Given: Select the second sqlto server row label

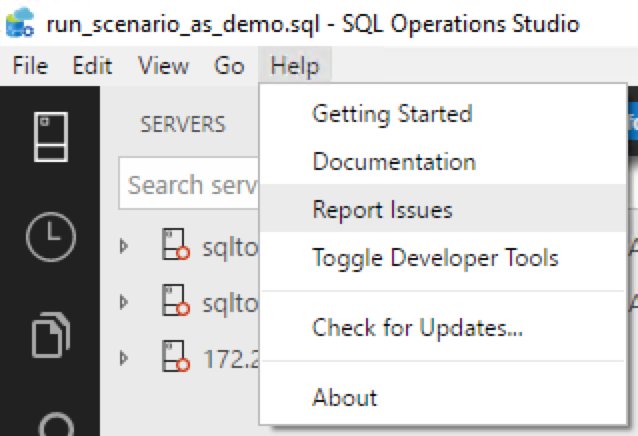Looking at the screenshot, I should point(230,303).
